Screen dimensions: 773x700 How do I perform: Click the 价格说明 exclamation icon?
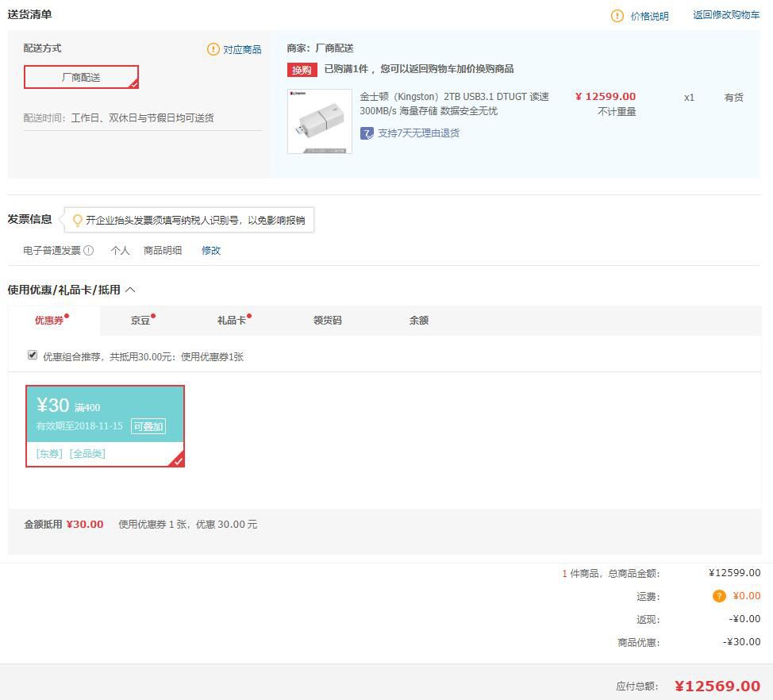[617, 16]
